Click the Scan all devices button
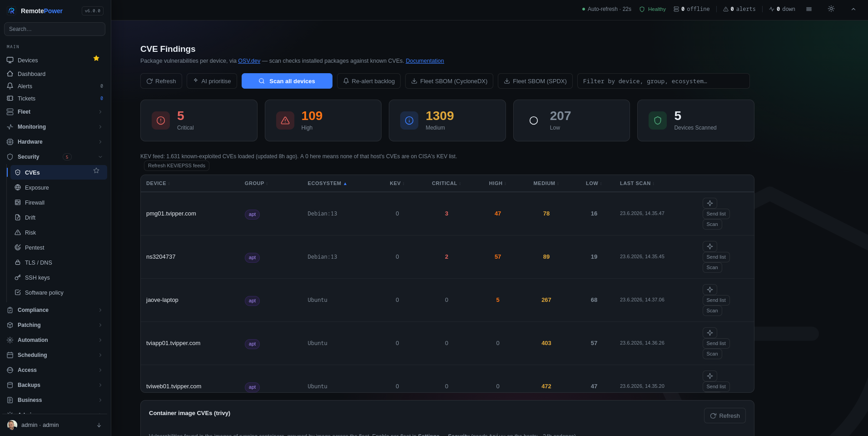 pos(287,81)
